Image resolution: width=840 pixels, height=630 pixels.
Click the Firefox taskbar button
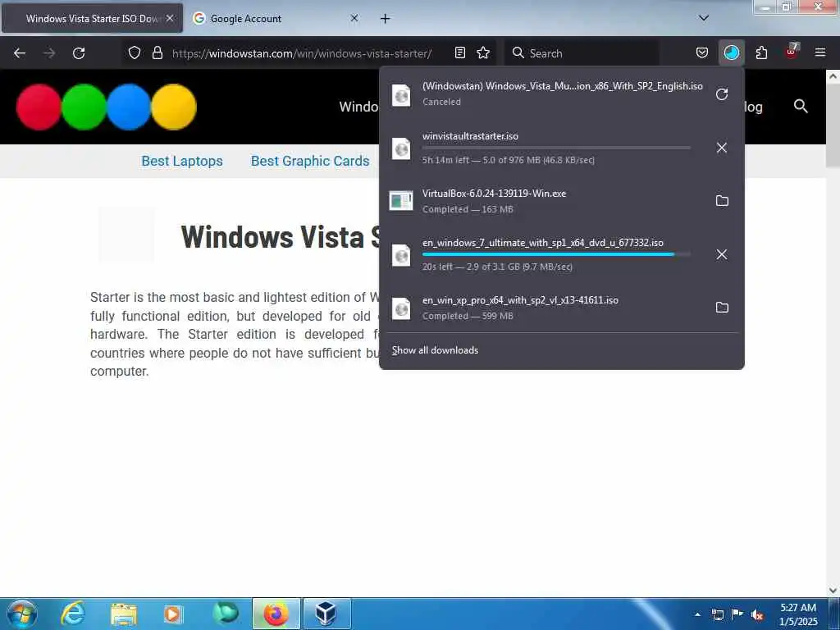[x=276, y=614]
